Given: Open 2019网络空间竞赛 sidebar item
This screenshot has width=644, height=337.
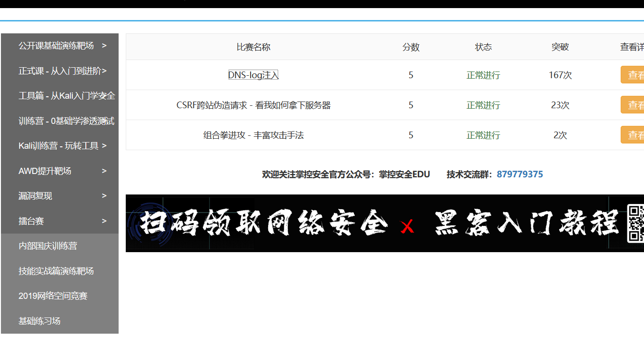Looking at the screenshot, I should click(x=53, y=296).
